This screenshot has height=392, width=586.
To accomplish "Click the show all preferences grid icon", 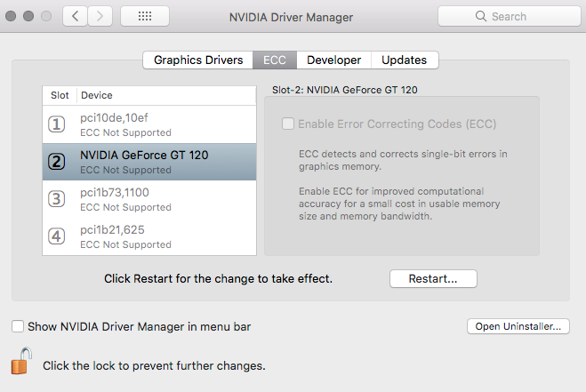I will click(145, 17).
